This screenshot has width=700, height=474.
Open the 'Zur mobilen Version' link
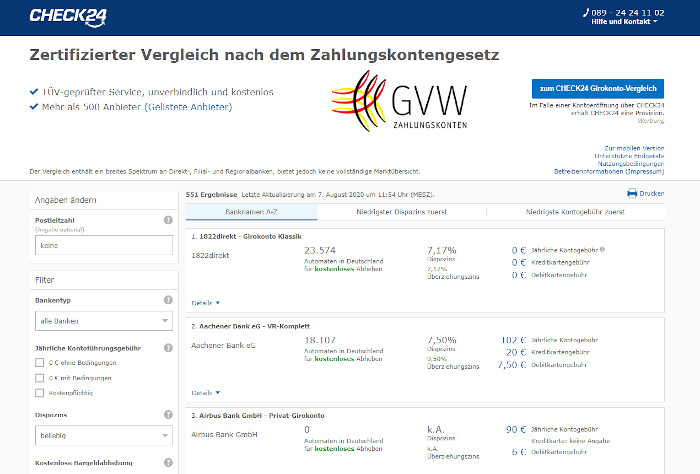634,148
